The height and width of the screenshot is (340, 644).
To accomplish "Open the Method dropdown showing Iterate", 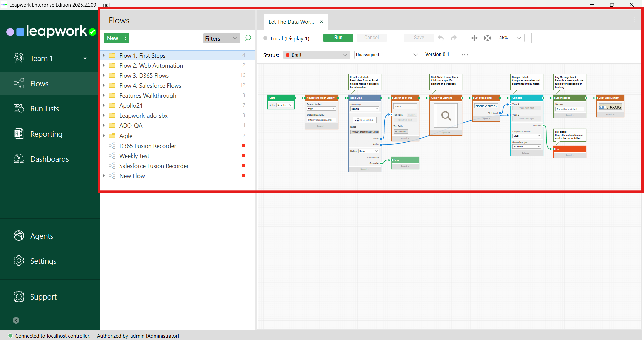I will point(368,151).
